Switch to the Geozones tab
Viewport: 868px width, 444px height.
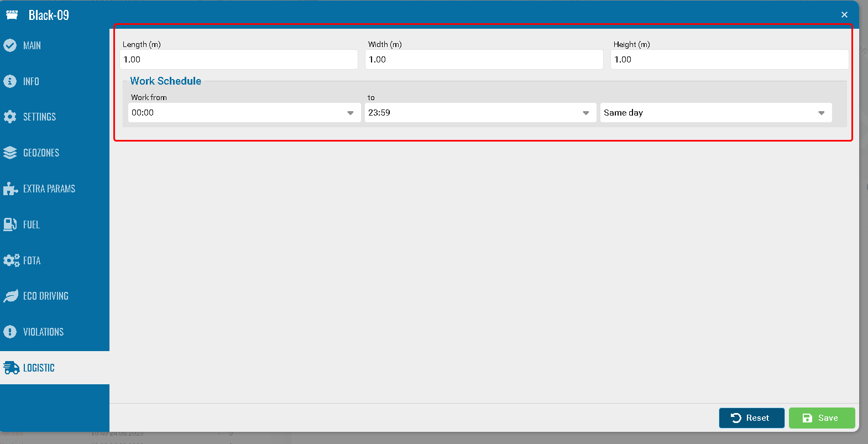(x=41, y=153)
